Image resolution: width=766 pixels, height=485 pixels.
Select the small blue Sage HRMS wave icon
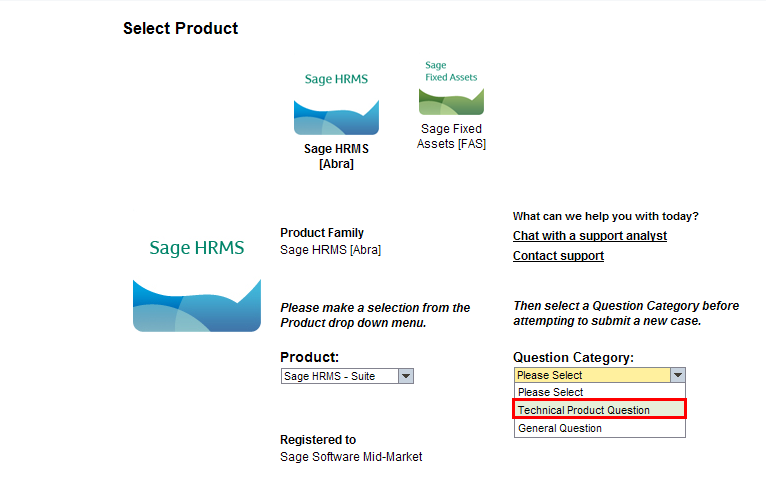click(336, 116)
